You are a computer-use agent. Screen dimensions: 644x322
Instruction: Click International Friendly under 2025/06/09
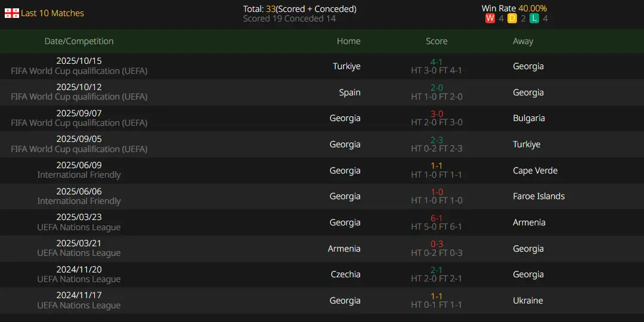point(79,175)
